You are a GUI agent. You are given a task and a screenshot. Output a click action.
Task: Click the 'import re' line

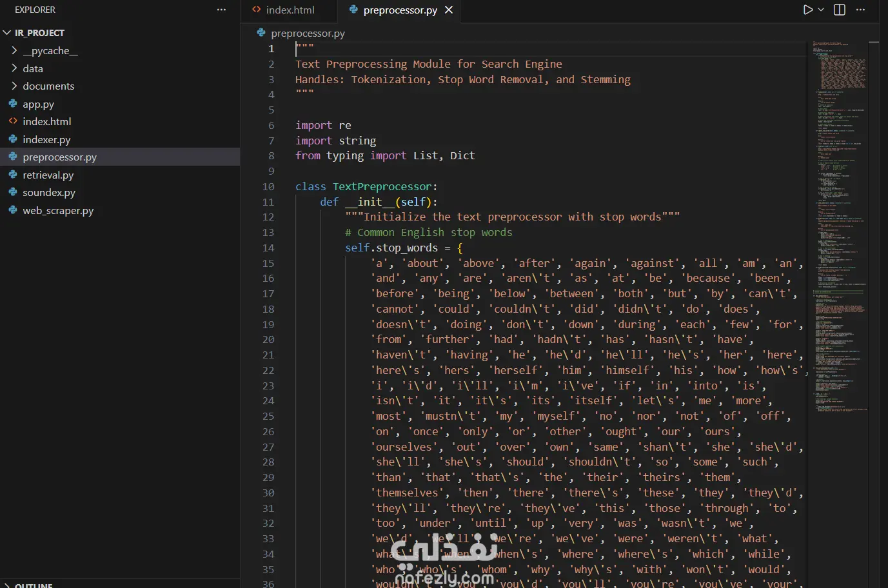click(x=323, y=125)
